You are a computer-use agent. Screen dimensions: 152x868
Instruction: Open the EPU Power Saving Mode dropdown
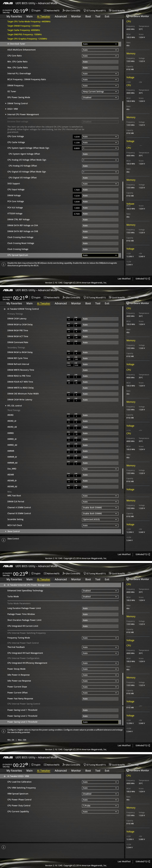[x=100, y=98]
